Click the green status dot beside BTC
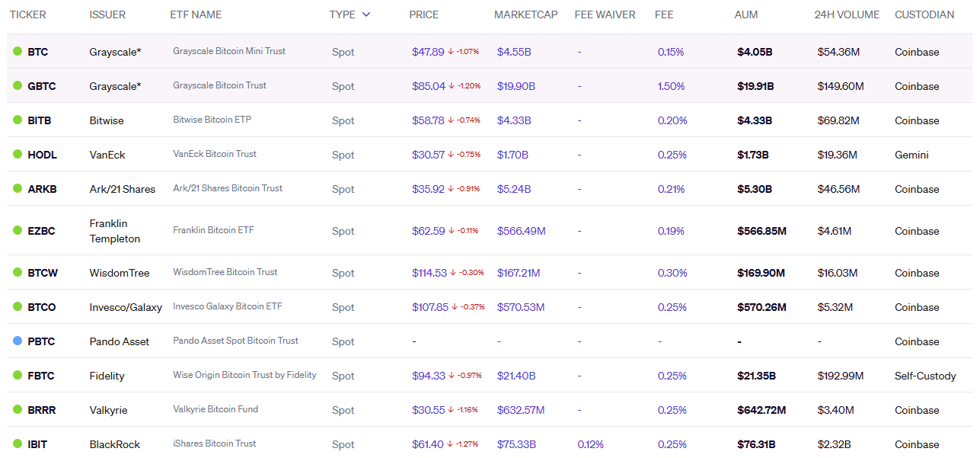980x458 pixels. click(18, 52)
